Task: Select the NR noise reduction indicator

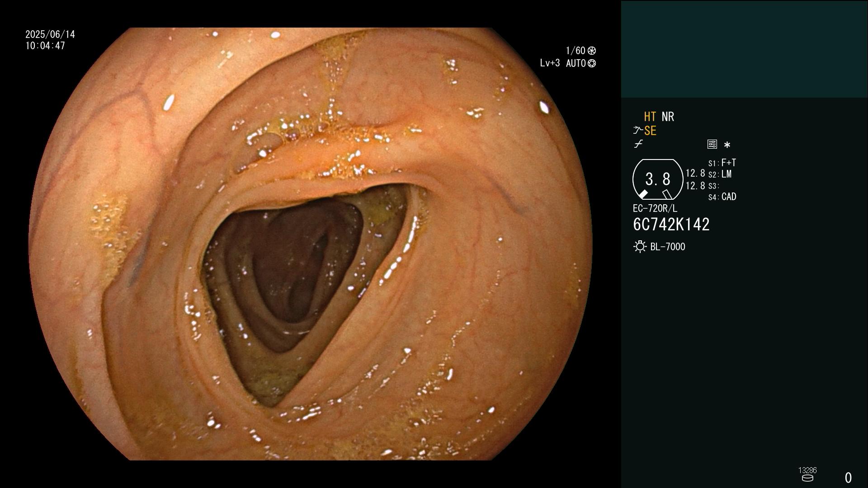Action: point(668,117)
